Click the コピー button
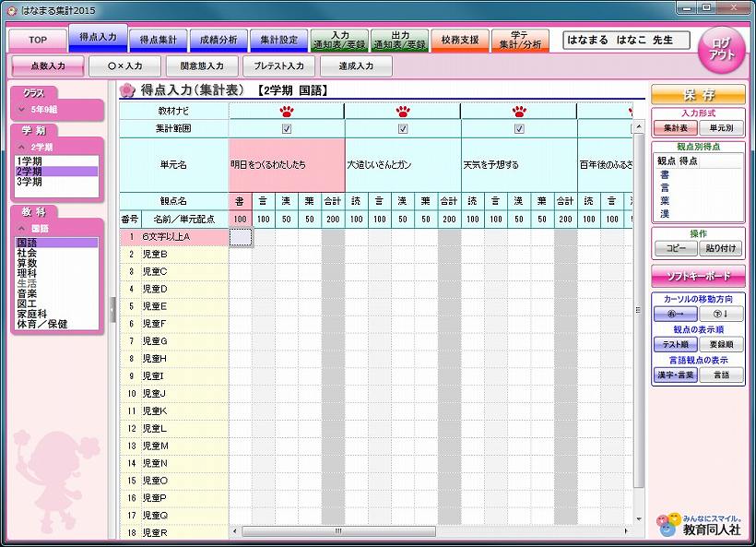Screen dimensions: 756x547 click(x=675, y=248)
